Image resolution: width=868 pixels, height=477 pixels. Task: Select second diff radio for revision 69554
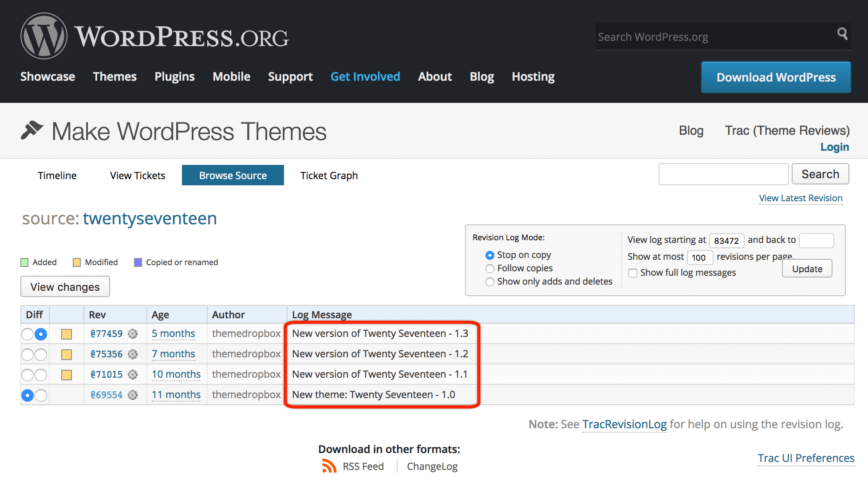click(41, 395)
